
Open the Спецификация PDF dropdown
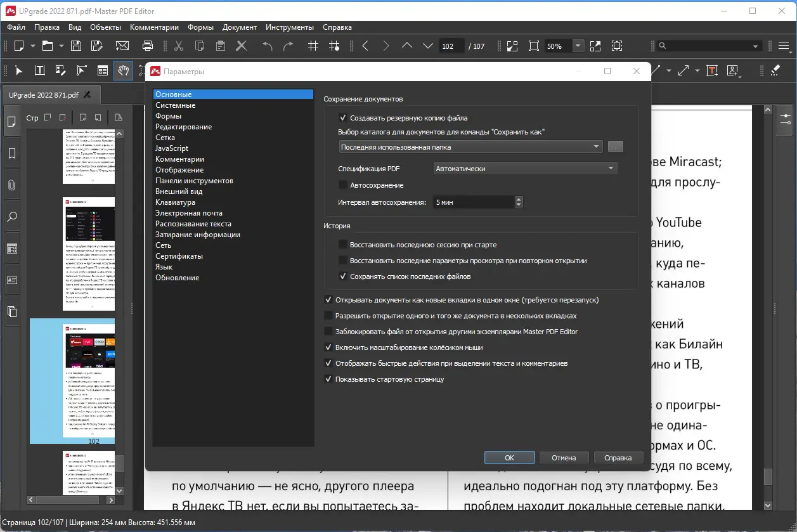point(525,169)
